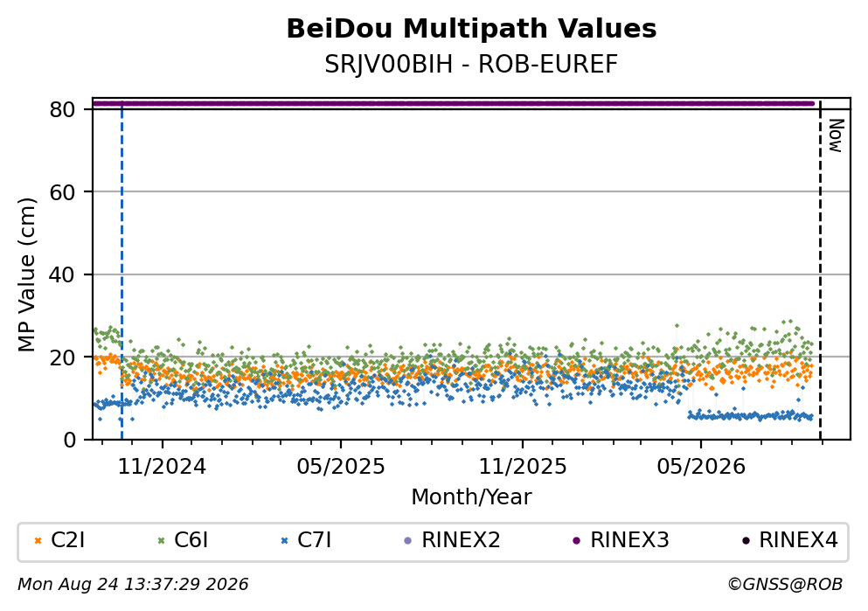The height and width of the screenshot is (611, 868).
Task: Click the BeiDou Multipath Values title
Action: click(x=471, y=29)
